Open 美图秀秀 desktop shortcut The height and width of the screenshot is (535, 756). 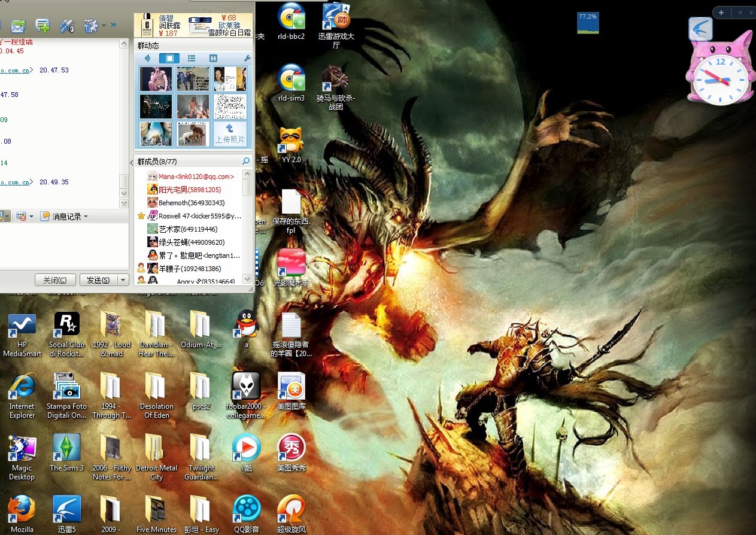[292, 453]
